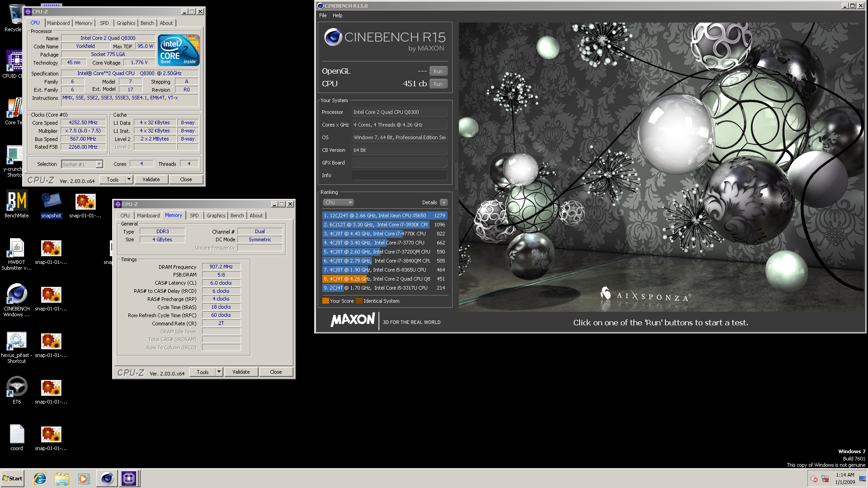Click the Identical System brown swatch
This screenshot has height=488, width=868.
click(359, 301)
